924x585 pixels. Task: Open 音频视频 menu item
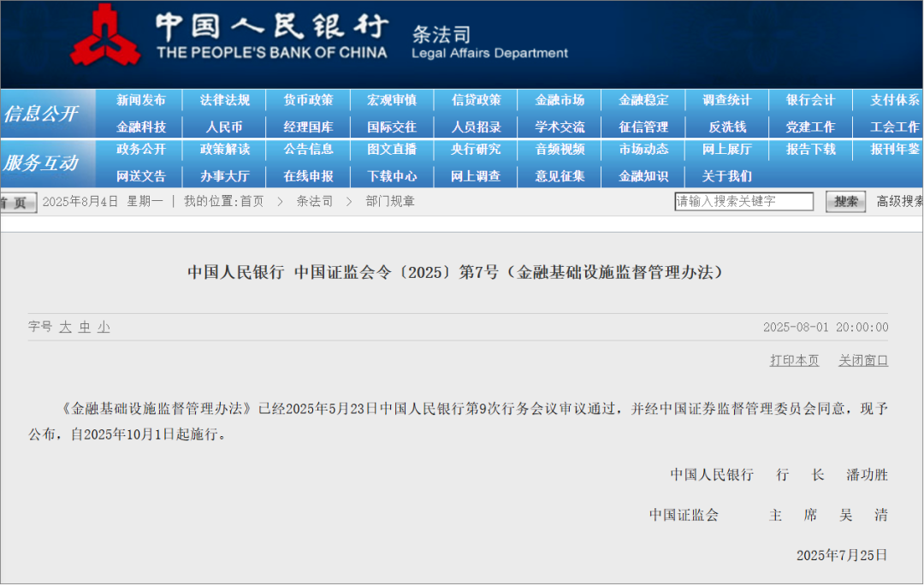tap(560, 149)
